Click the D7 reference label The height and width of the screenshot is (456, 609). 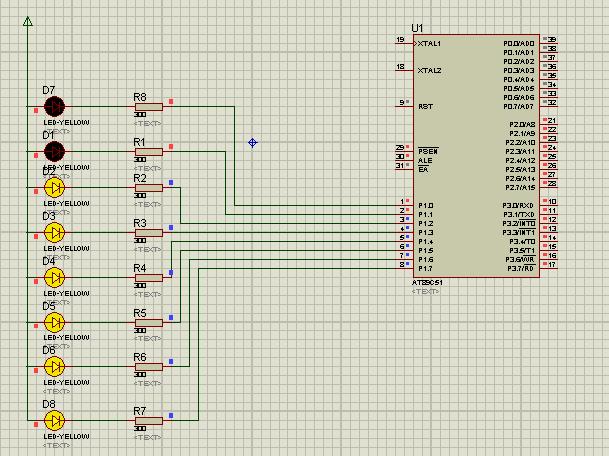pyautogui.click(x=49, y=91)
